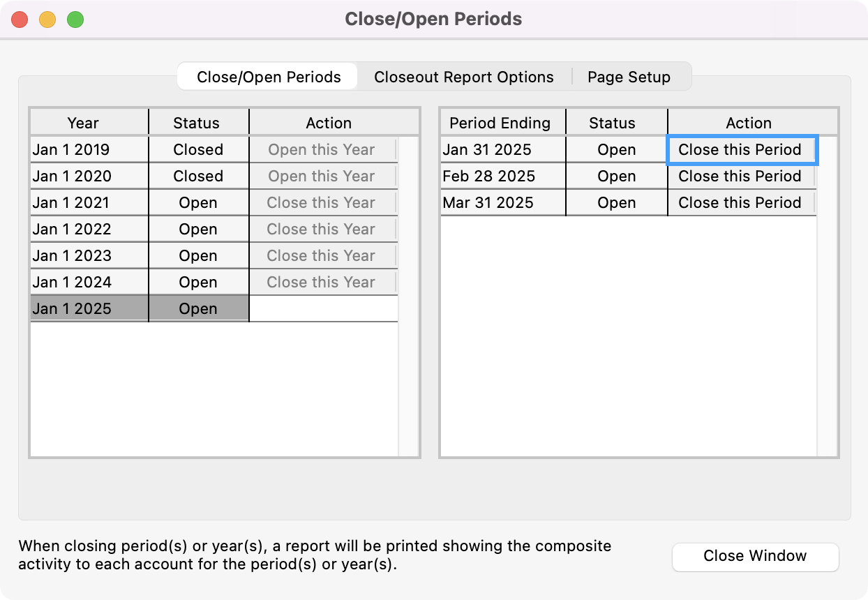The width and height of the screenshot is (868, 600).
Task: Click the Period Ending column header
Action: (502, 123)
